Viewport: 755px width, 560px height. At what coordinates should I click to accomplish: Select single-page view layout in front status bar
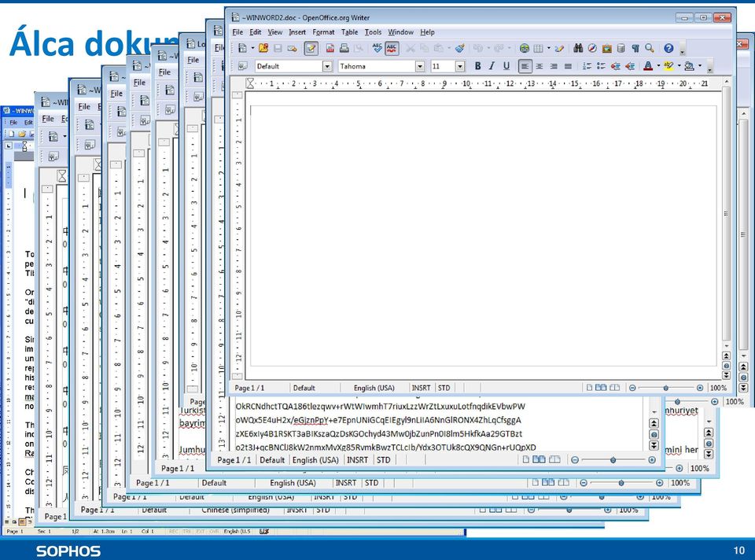pos(589,388)
